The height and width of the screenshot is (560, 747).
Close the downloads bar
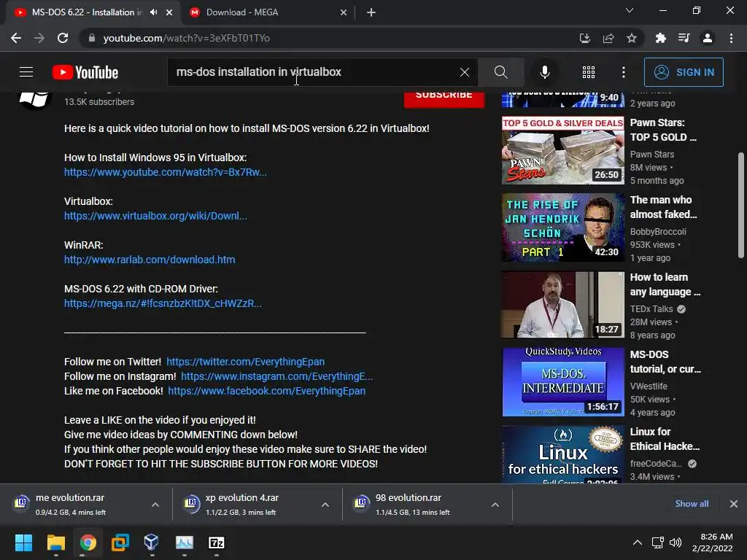(734, 504)
